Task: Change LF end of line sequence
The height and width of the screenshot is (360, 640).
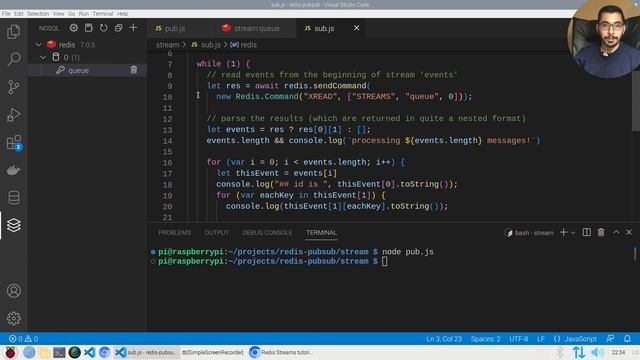Action: pos(541,339)
